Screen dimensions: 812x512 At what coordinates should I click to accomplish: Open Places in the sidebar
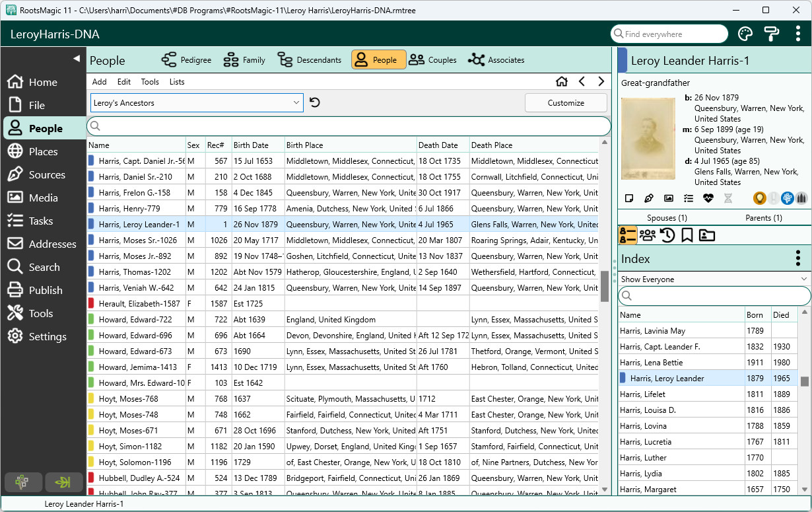pyautogui.click(x=44, y=151)
